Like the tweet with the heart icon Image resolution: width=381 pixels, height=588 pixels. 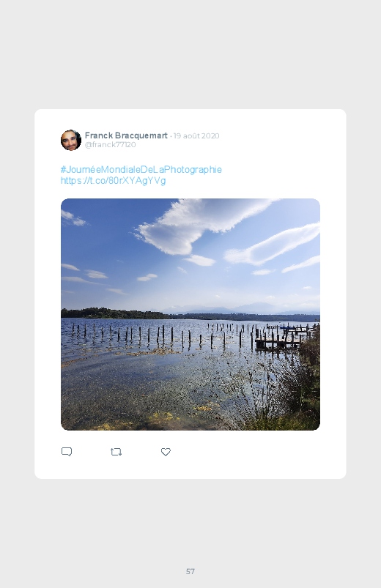pos(166,452)
